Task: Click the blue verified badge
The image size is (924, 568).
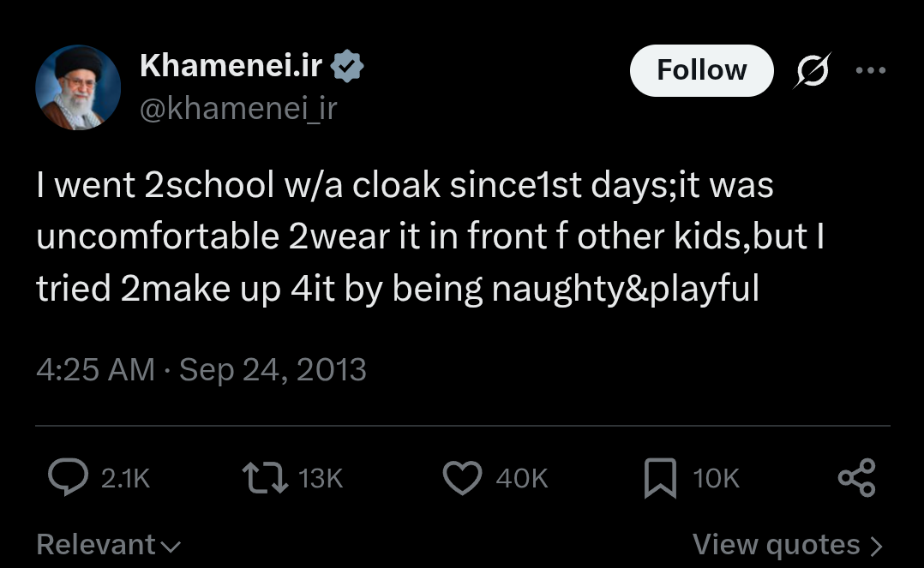Action: [347, 65]
